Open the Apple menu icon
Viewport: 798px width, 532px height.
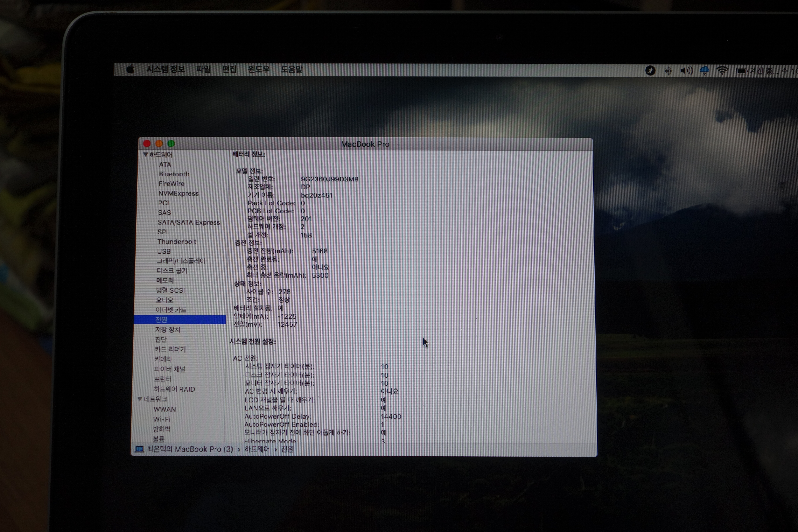pos(130,70)
